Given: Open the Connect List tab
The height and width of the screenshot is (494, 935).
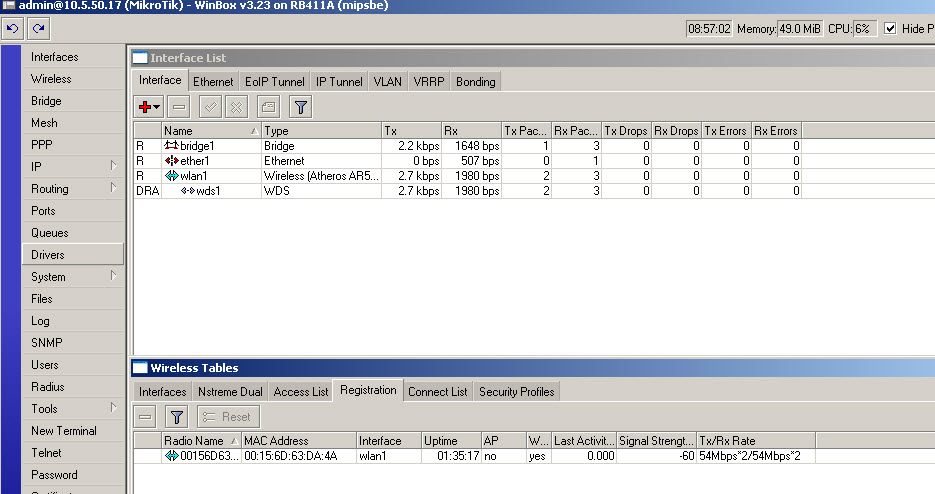Looking at the screenshot, I should click(x=438, y=392).
